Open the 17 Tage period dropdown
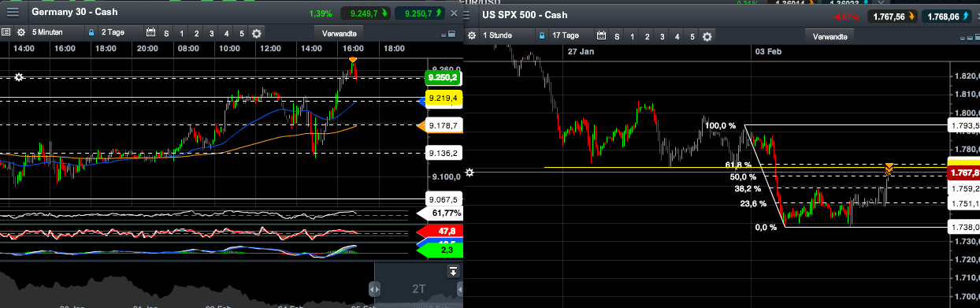The width and height of the screenshot is (980, 308). (x=570, y=35)
